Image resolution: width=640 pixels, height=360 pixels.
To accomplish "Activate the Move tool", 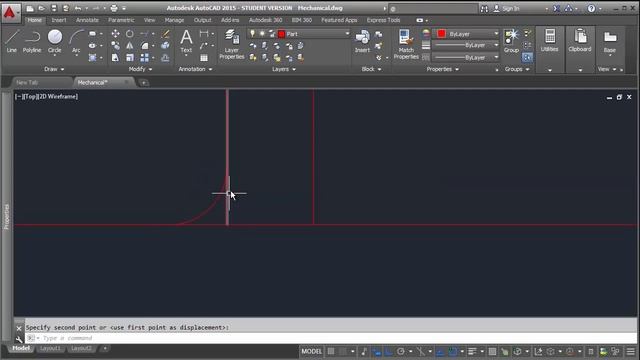I will click(116, 33).
